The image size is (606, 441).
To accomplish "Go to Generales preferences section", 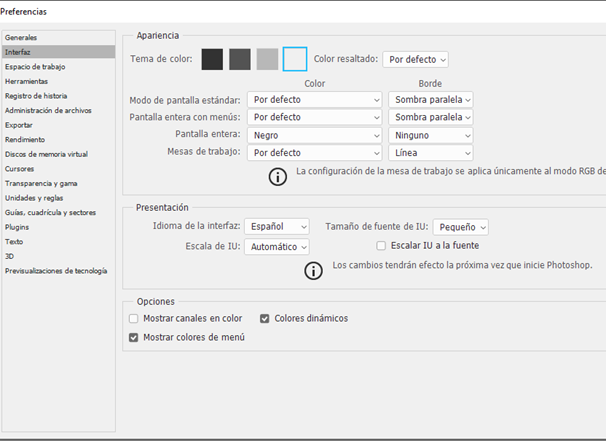I will (21, 37).
